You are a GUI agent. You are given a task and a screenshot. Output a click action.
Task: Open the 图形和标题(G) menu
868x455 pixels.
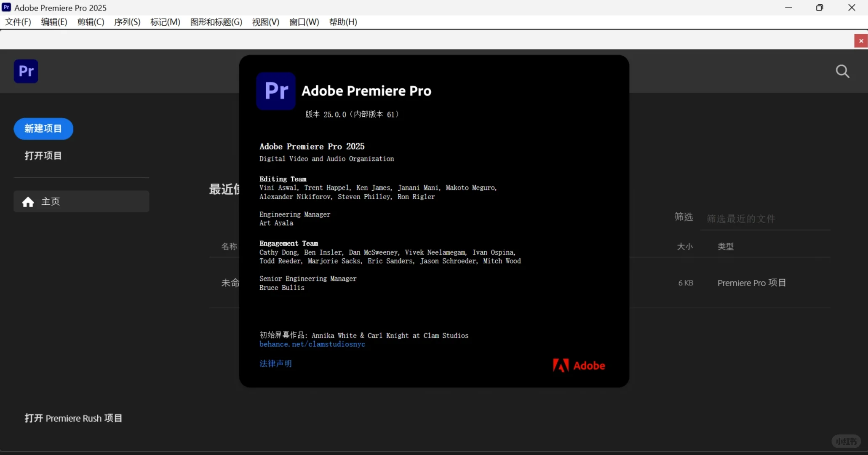pos(216,22)
